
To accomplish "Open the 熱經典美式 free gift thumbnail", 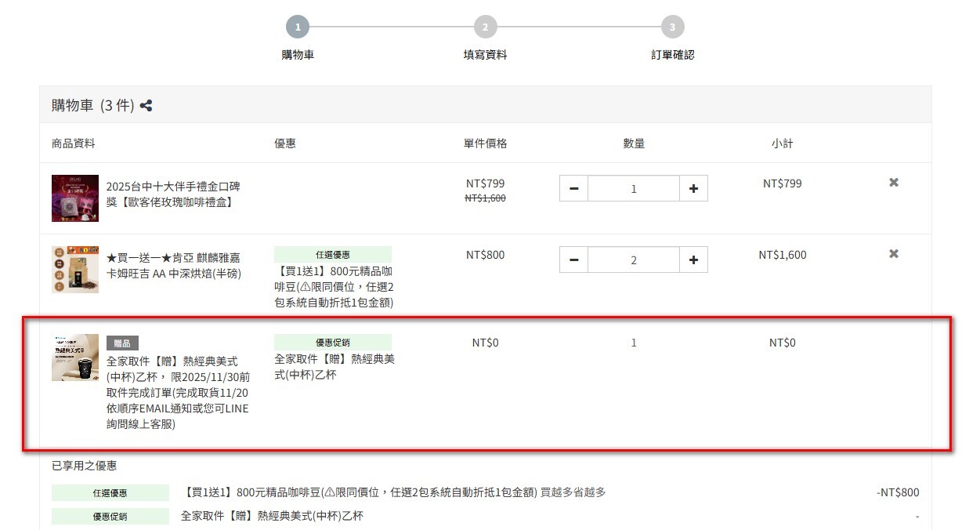I will coord(75,358).
